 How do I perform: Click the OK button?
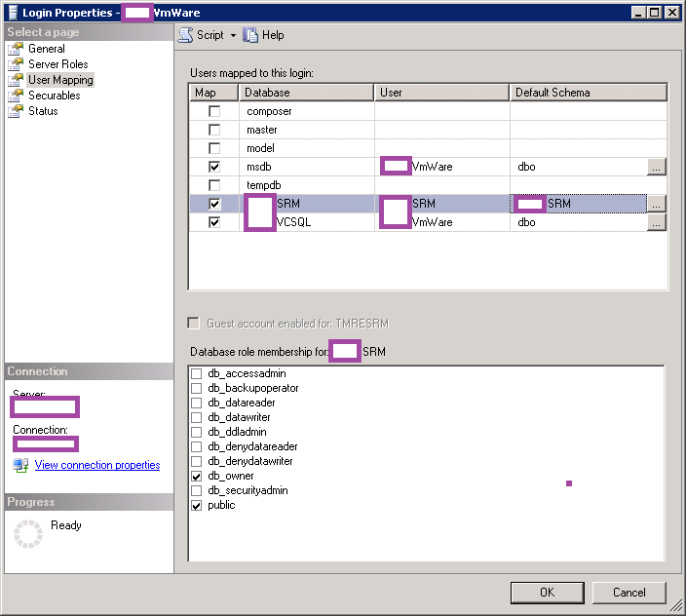pyautogui.click(x=547, y=593)
